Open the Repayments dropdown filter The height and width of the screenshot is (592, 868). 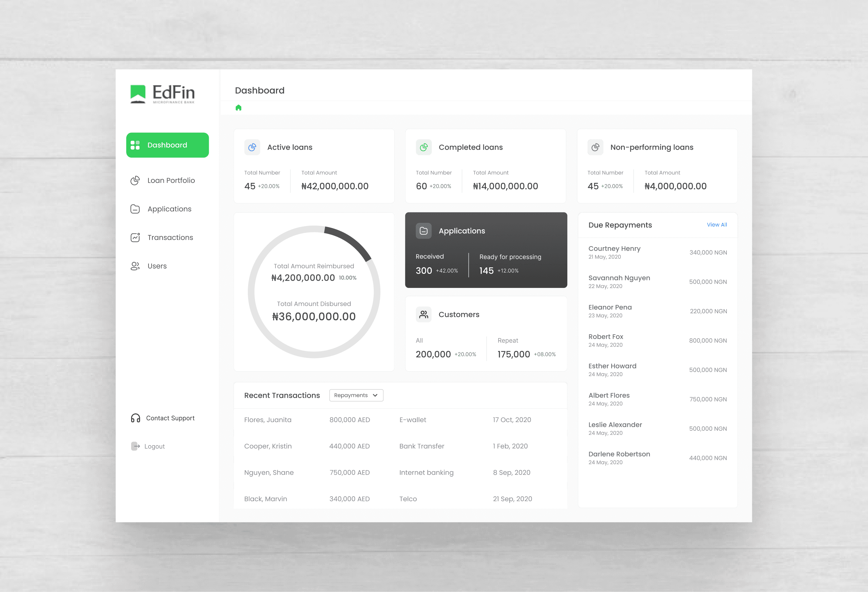click(x=356, y=395)
